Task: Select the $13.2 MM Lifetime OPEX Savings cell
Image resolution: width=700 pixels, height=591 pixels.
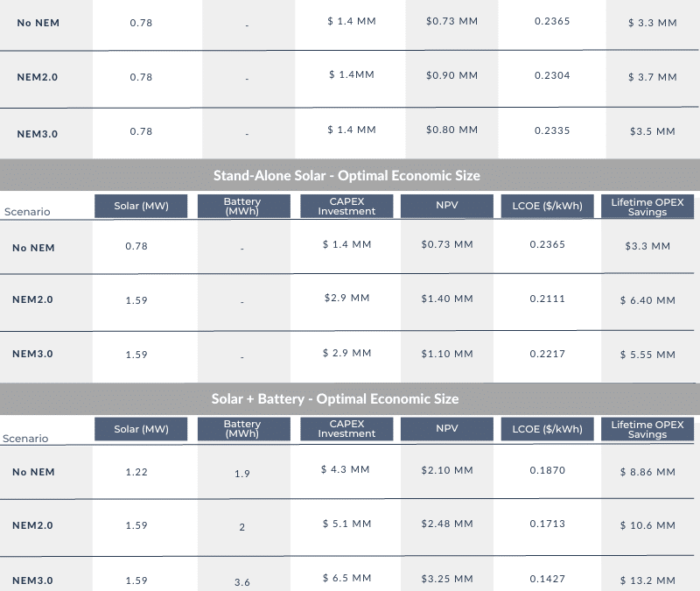Action: point(653,580)
